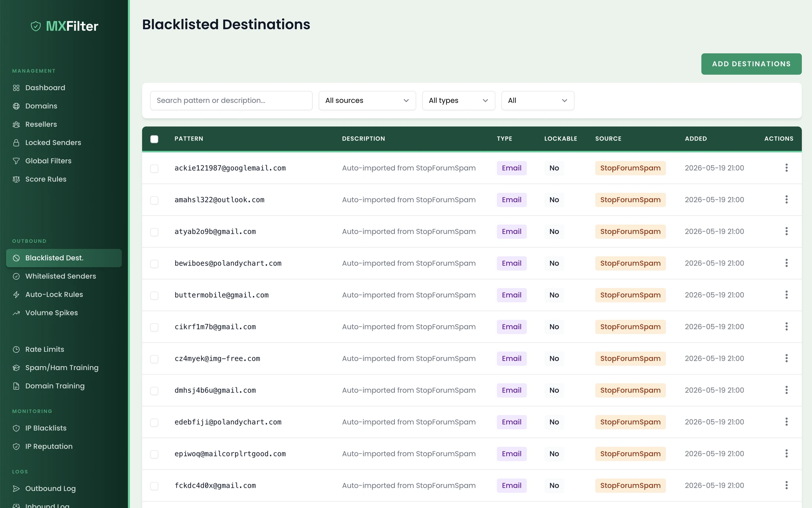Click the description text in the cz4myek@img-free.com row

pyautogui.click(x=409, y=358)
